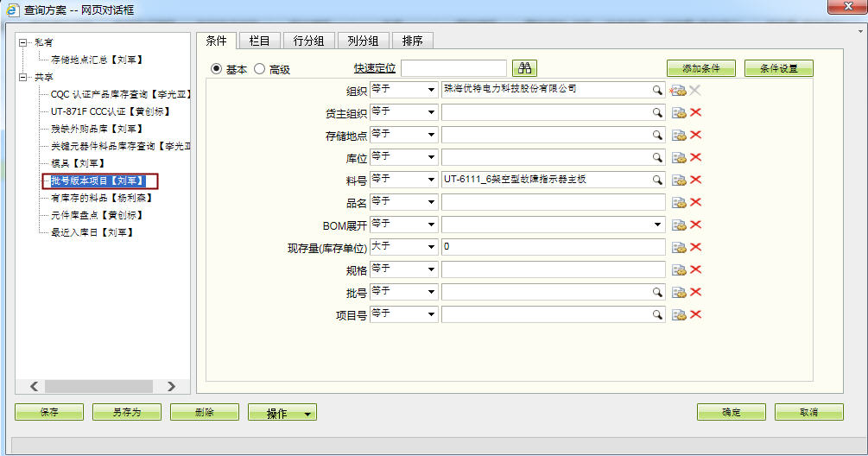Screen dimensions: 868x456
Task: Click the 保存 button
Action: click(x=49, y=412)
